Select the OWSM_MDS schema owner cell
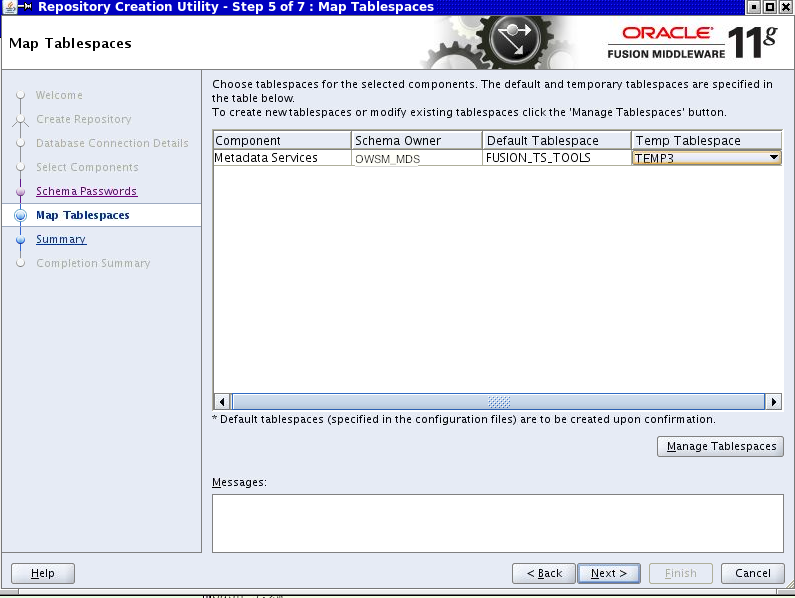 tap(416, 158)
